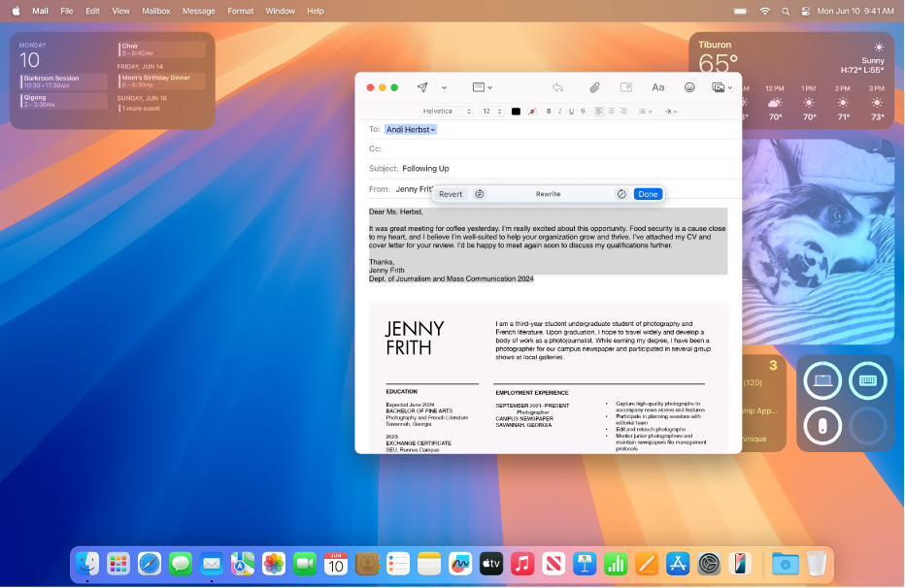Click the Reply arrow icon in the toolbar
Screen dimensions: 905x588
[x=558, y=87]
